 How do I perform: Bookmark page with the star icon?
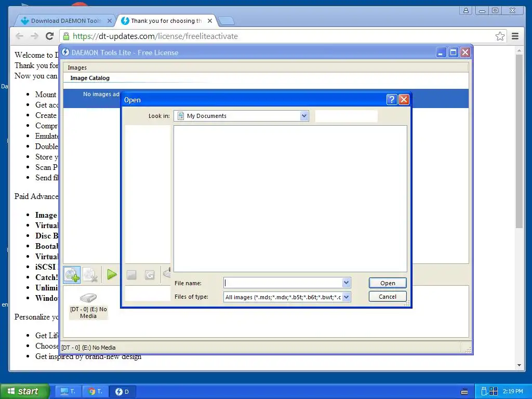coord(500,36)
